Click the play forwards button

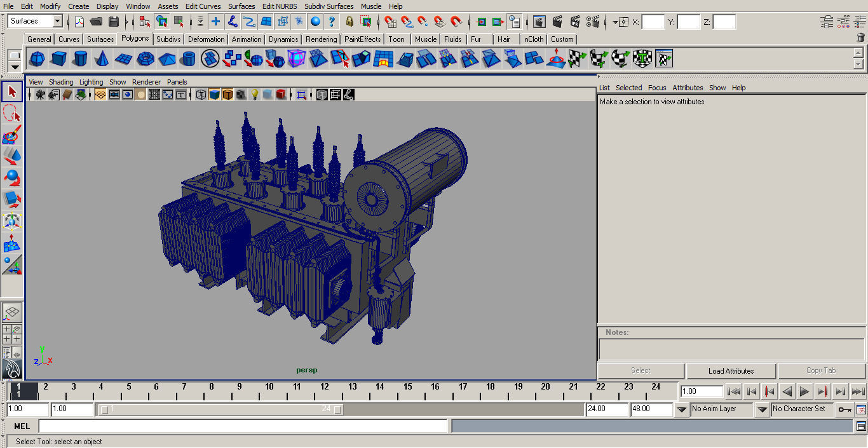(804, 391)
